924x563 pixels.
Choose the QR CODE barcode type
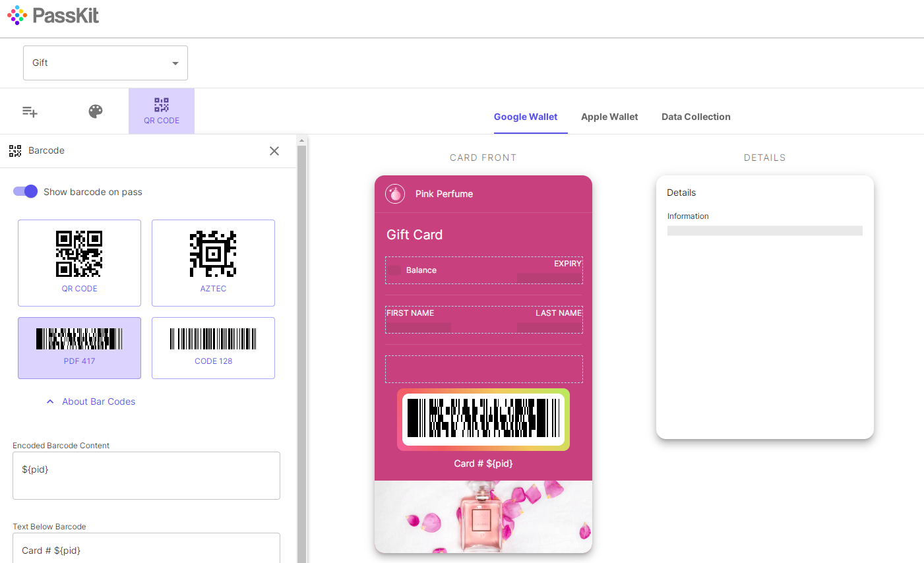coord(79,263)
